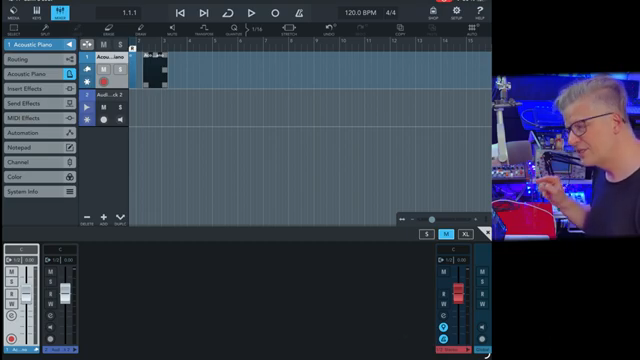Open the Keys keyboard panel

[x=37, y=13]
